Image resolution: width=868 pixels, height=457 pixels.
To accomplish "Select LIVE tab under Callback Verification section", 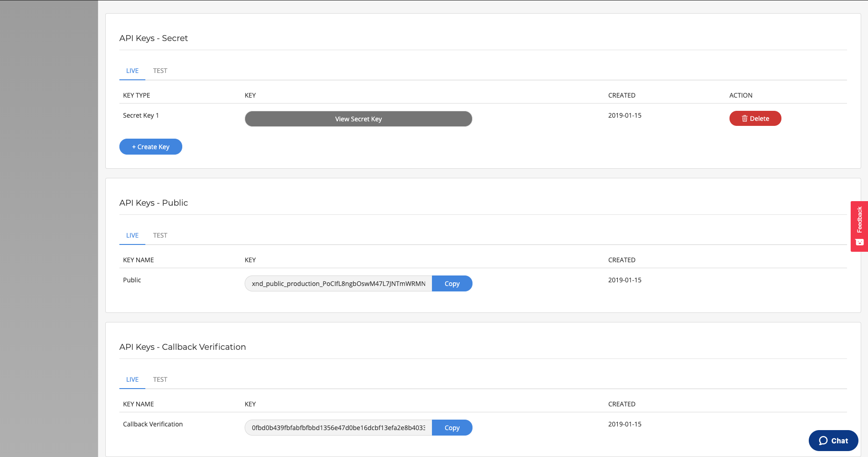I will [x=132, y=379].
